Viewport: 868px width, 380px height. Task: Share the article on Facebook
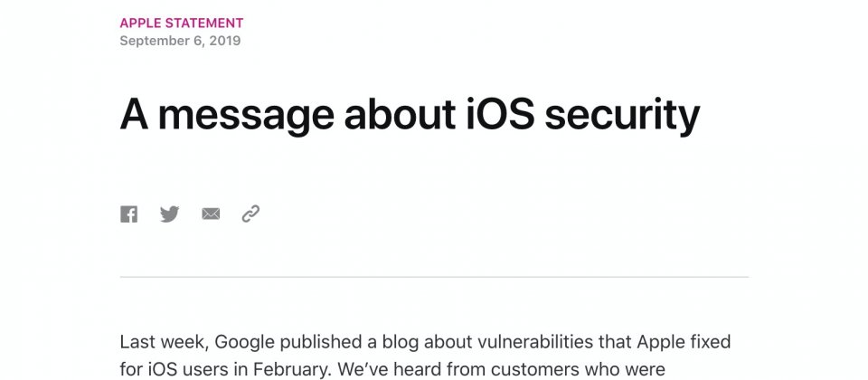tap(129, 214)
